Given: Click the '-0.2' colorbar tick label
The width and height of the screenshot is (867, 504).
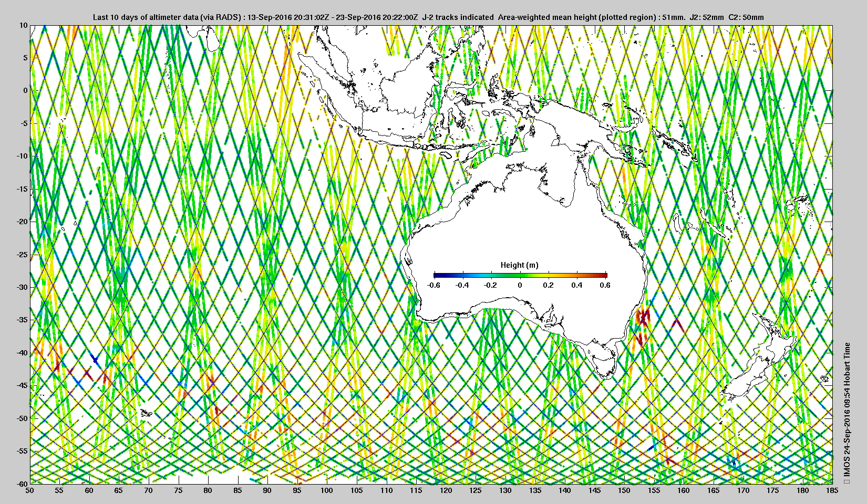Looking at the screenshot, I should (x=491, y=285).
